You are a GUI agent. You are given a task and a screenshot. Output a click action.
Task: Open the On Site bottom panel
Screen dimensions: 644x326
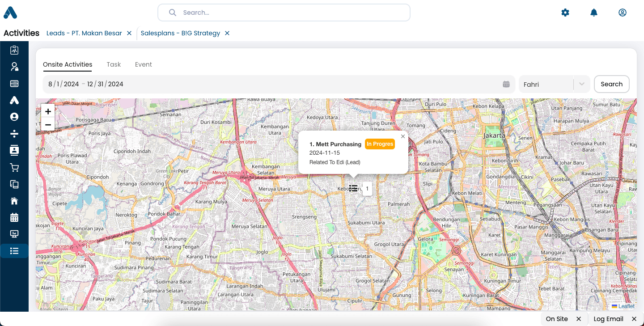tap(557, 319)
